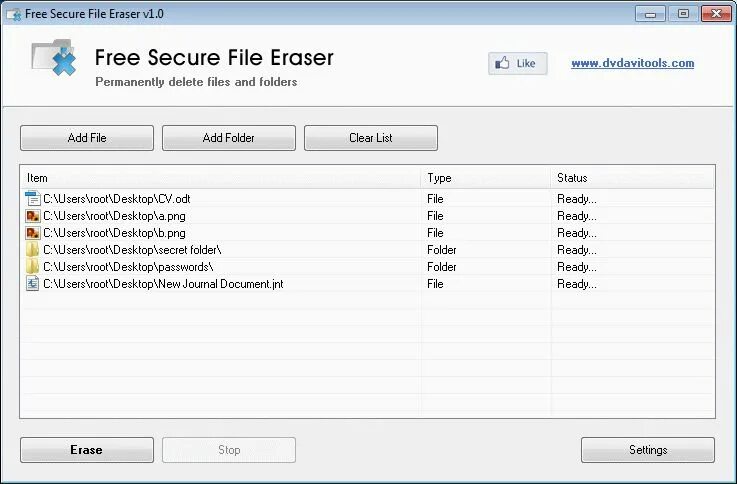Click the thumbs-up icon on Like
Image resolution: width=737 pixels, height=484 pixels.
point(502,63)
